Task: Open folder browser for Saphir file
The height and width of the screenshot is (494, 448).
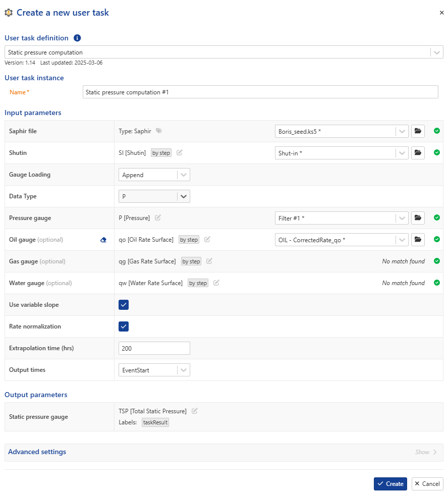Action: click(418, 131)
